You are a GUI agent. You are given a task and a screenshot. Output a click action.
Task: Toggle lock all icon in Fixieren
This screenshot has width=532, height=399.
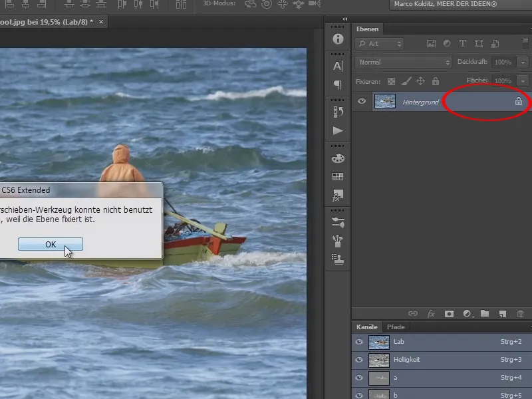pos(436,81)
